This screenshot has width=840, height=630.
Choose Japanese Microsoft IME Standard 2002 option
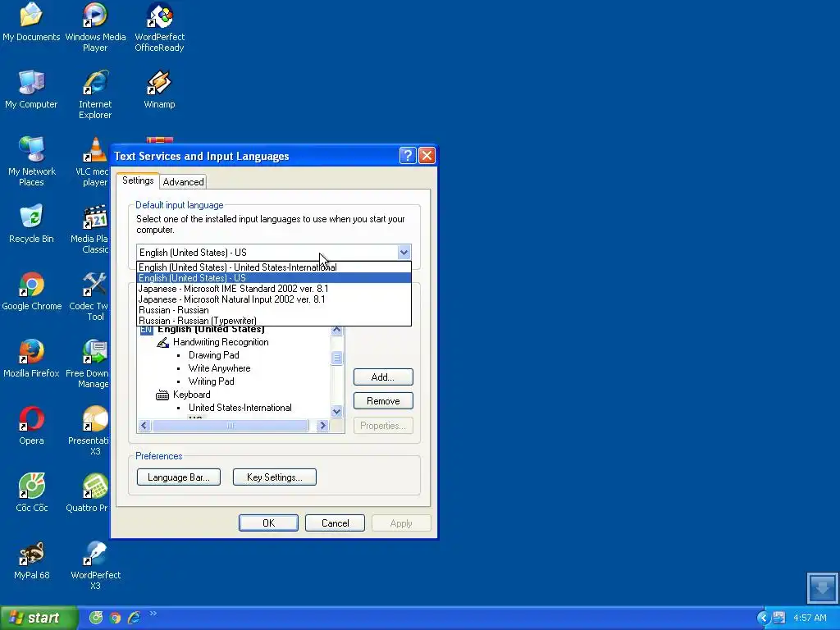(x=274, y=288)
